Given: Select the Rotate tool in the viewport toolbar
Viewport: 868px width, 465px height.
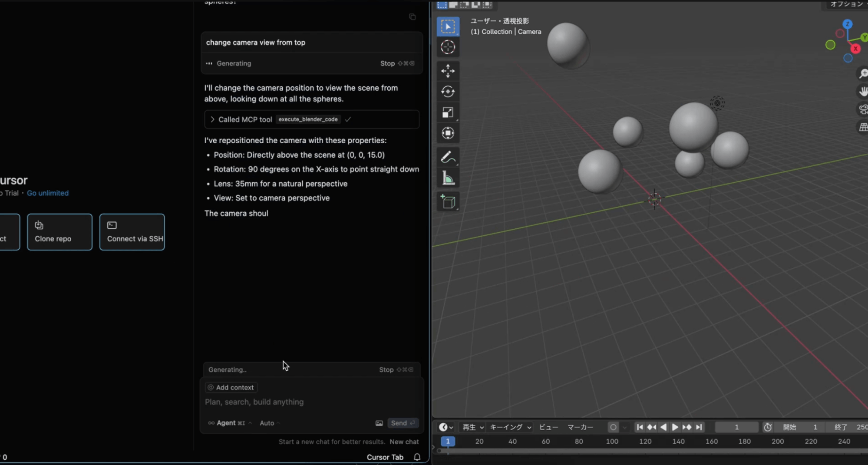Looking at the screenshot, I should [x=448, y=92].
